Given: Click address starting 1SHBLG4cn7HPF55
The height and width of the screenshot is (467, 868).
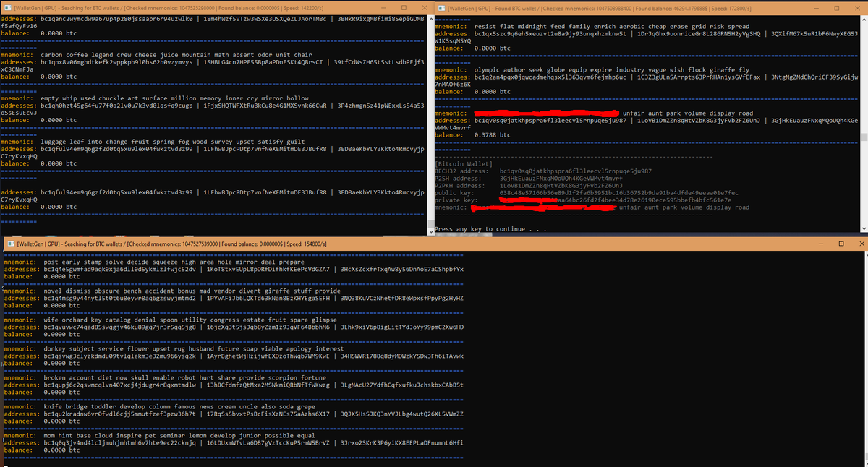Looking at the screenshot, I should (x=265, y=62).
